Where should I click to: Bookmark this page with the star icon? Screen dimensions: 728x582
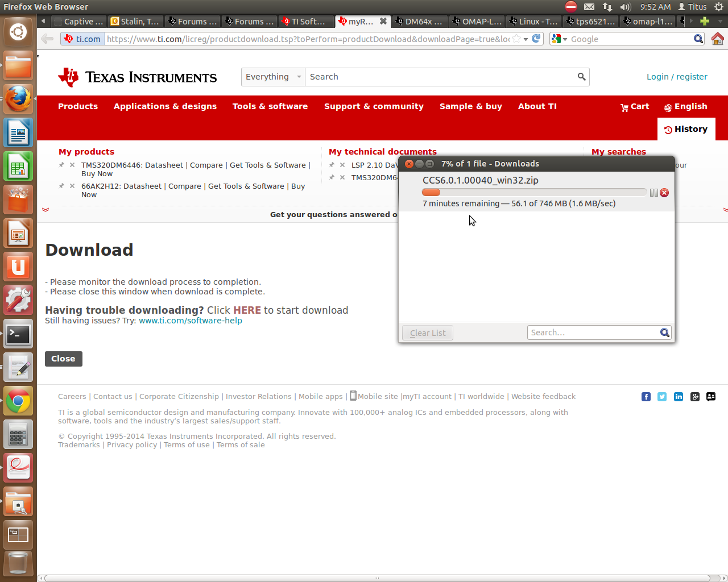coord(516,39)
